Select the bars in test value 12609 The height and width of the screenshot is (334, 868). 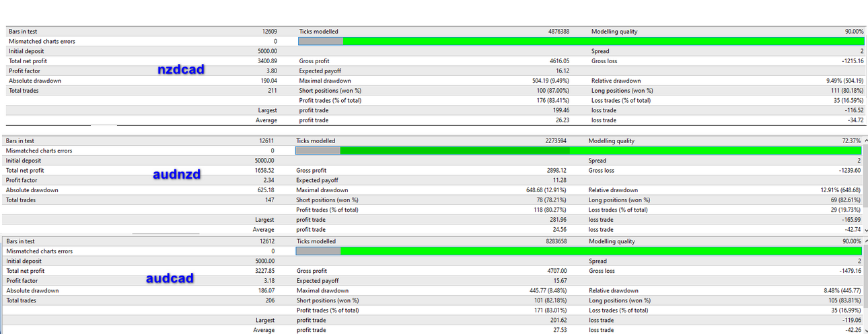click(x=269, y=32)
